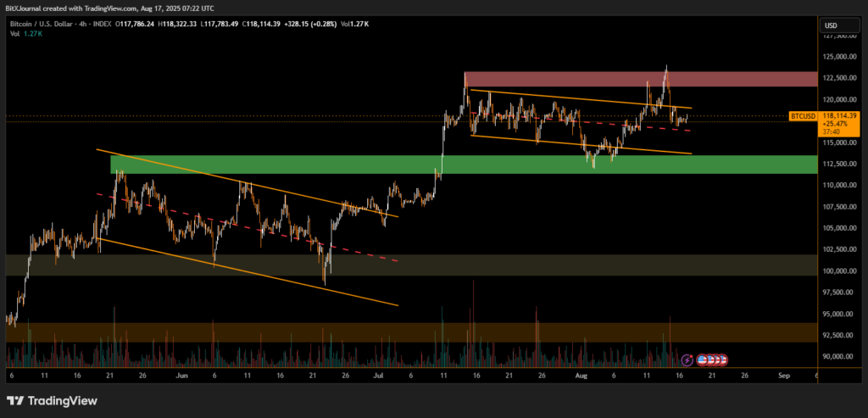The height and width of the screenshot is (418, 868).
Task: Click the Jun label on the time axis
Action: coord(181,374)
